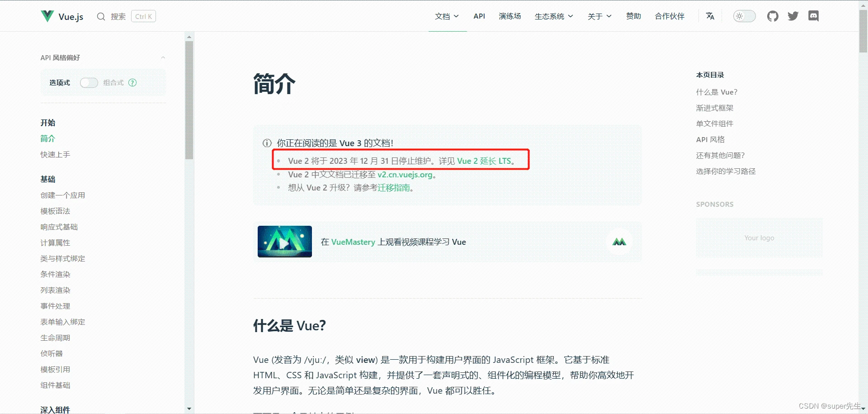Open 组件基础 sidebar page

(x=55, y=385)
